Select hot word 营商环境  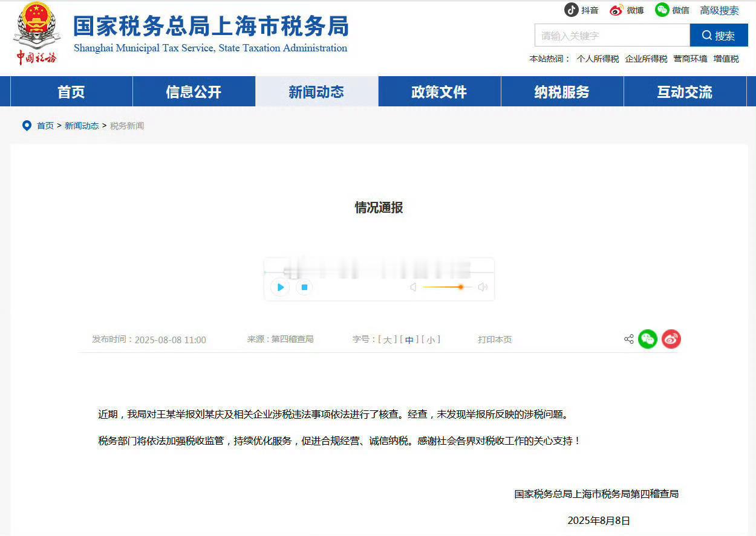690,59
